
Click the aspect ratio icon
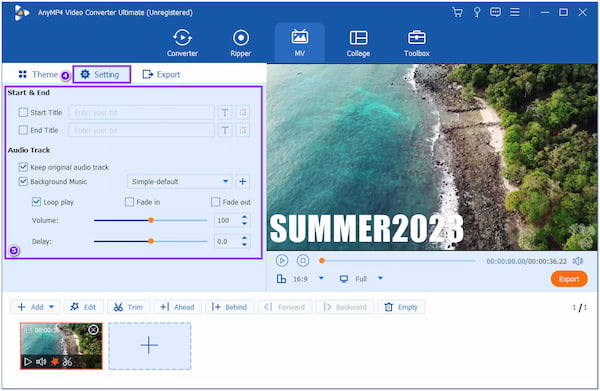tap(281, 279)
